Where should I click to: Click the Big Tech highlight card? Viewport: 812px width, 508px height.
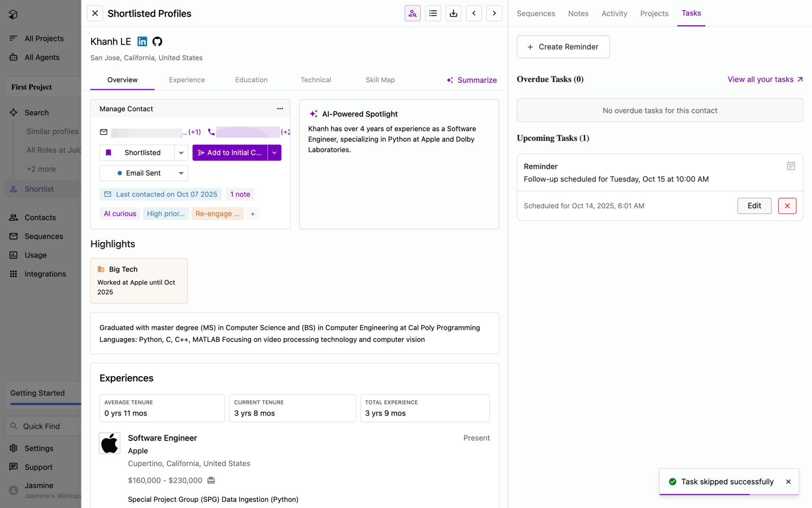pyautogui.click(x=139, y=281)
